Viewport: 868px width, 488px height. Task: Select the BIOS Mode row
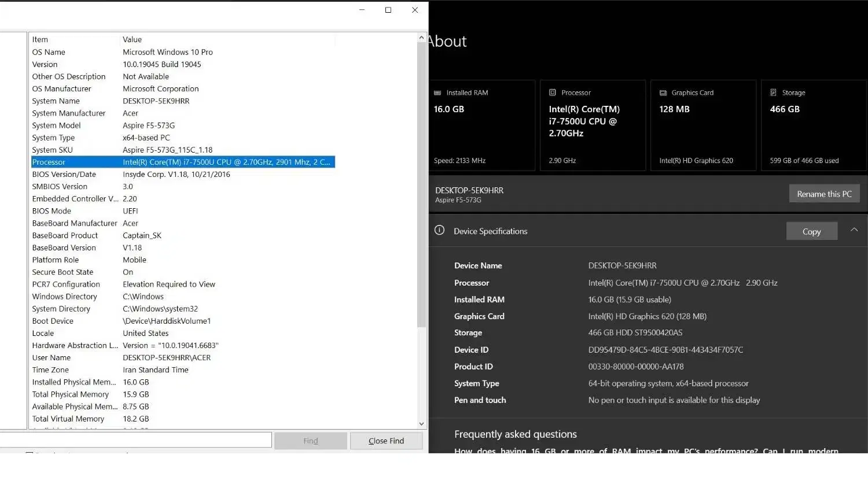183,211
